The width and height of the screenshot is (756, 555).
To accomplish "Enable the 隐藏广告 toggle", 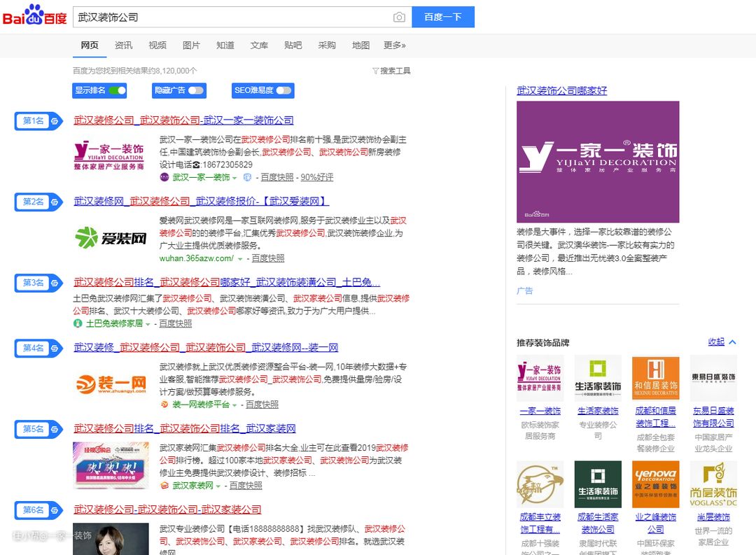I will (x=196, y=90).
